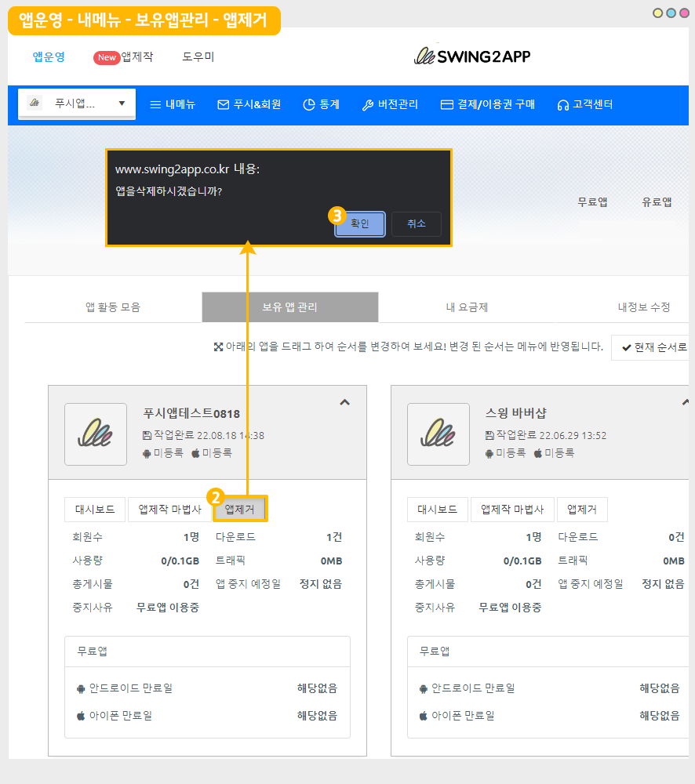This screenshot has width=695, height=784.
Task: Switch to 앱 활동 모음 tab
Action: click(x=113, y=307)
